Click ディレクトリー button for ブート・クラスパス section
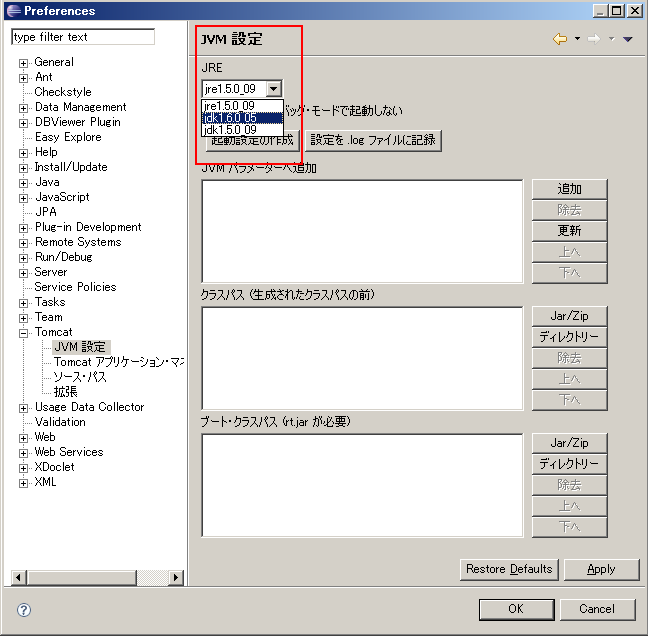Viewport: 648px width, 636px height. tap(569, 464)
